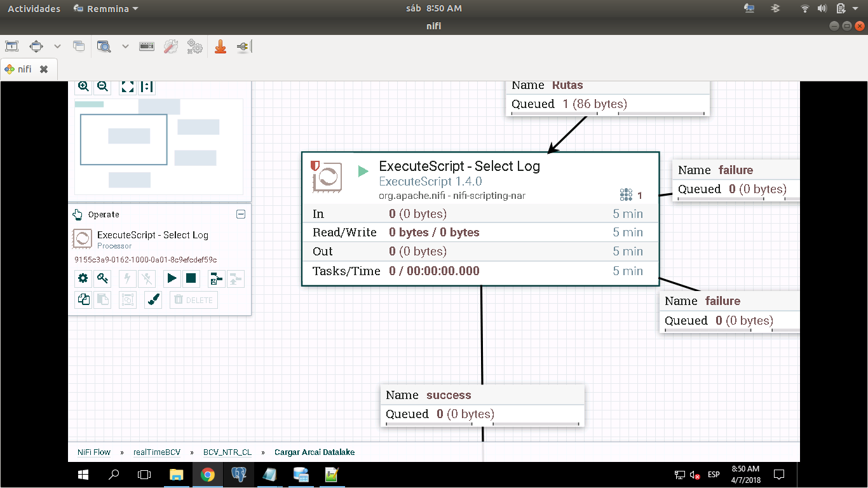Toggle grab all keyboard events

coord(147,46)
